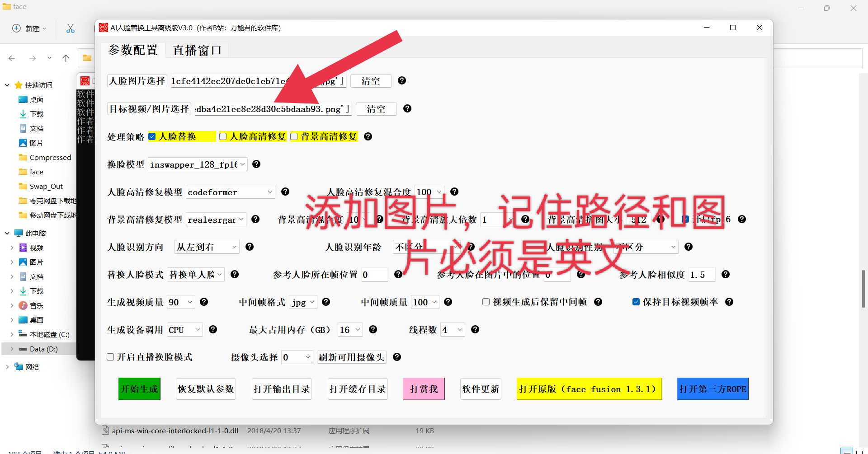
Task: Enable 背景高清修复 checkbox
Action: 294,136
